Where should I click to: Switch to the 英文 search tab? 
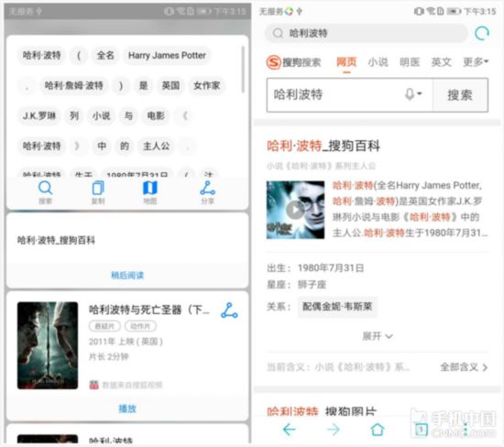point(441,61)
